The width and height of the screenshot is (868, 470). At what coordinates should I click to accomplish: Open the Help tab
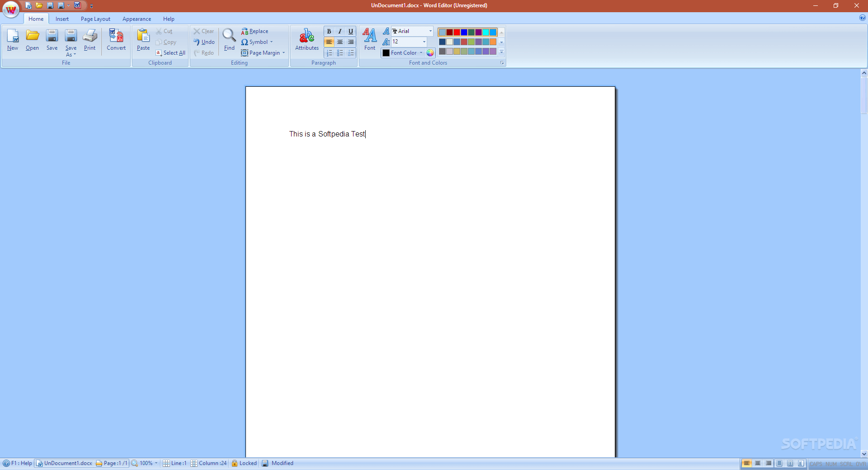pyautogui.click(x=169, y=19)
